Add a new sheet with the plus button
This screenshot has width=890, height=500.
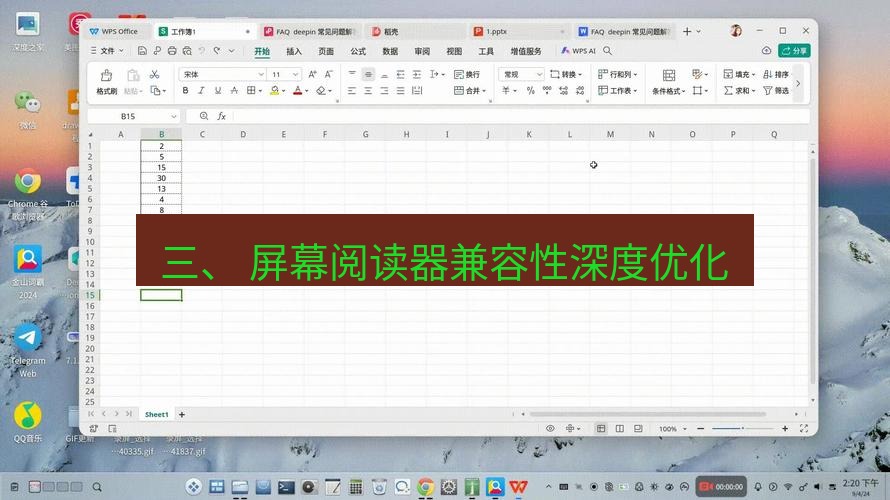(182, 414)
